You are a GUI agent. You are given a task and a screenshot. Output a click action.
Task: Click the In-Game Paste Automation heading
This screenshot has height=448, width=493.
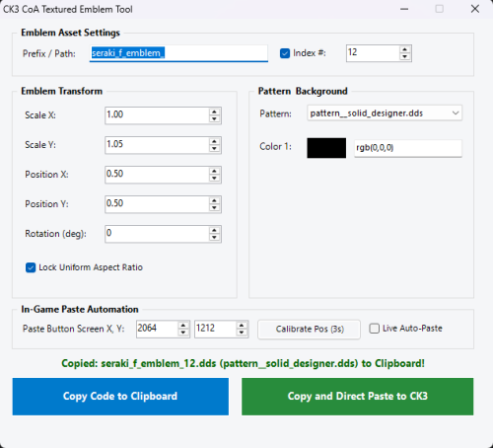coord(80,309)
